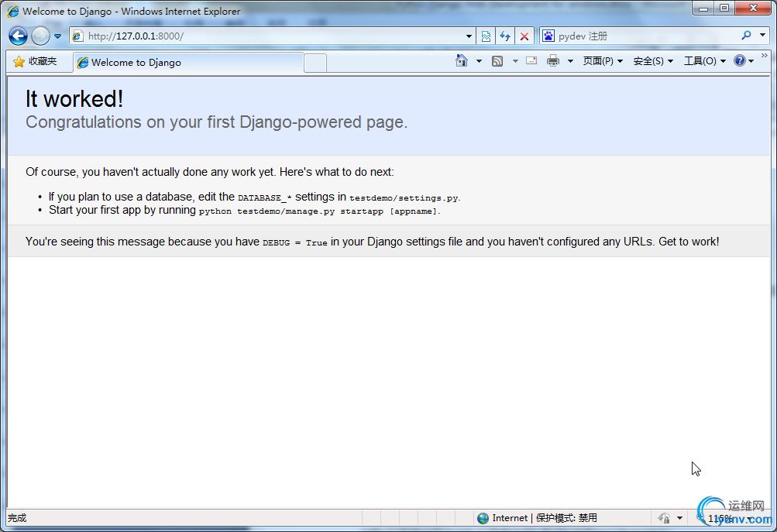Click the Internet zone globe icon

tap(483, 518)
